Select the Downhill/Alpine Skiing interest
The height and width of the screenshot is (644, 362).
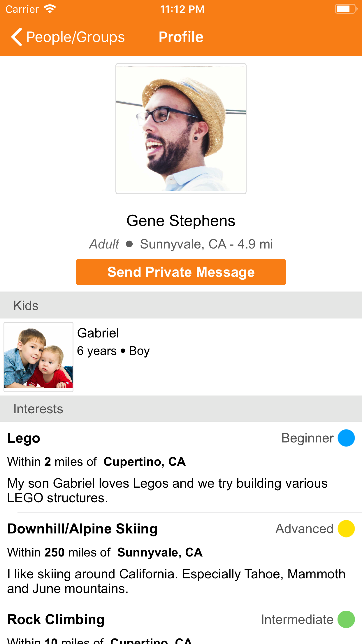click(82, 529)
